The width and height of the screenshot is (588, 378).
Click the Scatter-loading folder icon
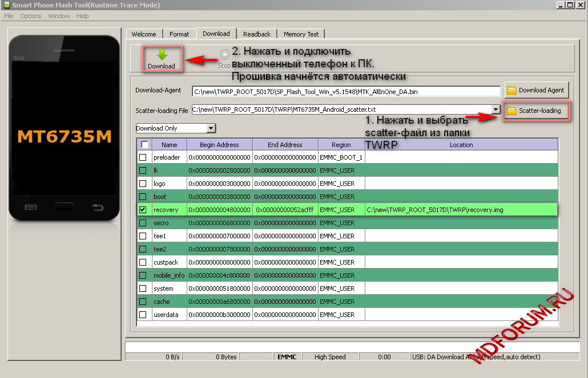[x=512, y=111]
